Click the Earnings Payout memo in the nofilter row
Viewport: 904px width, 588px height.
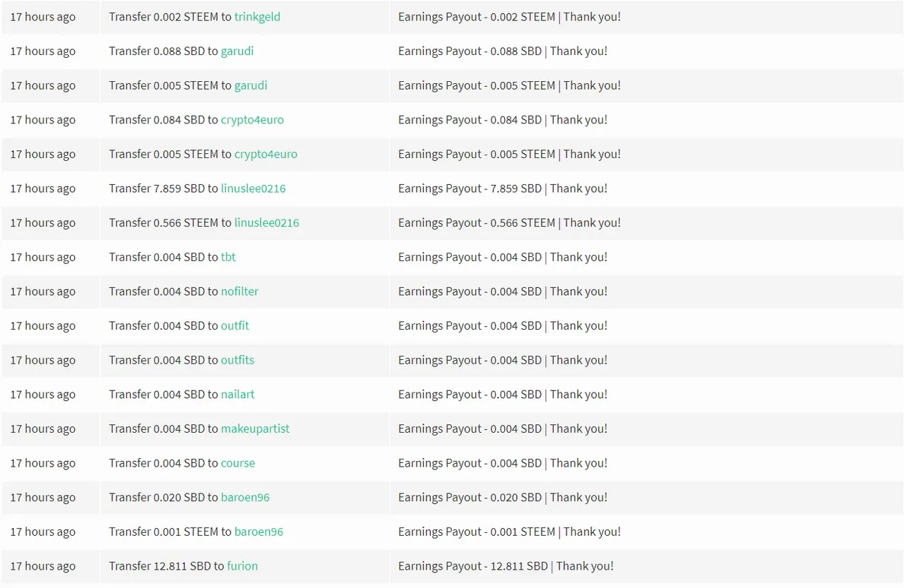point(503,292)
